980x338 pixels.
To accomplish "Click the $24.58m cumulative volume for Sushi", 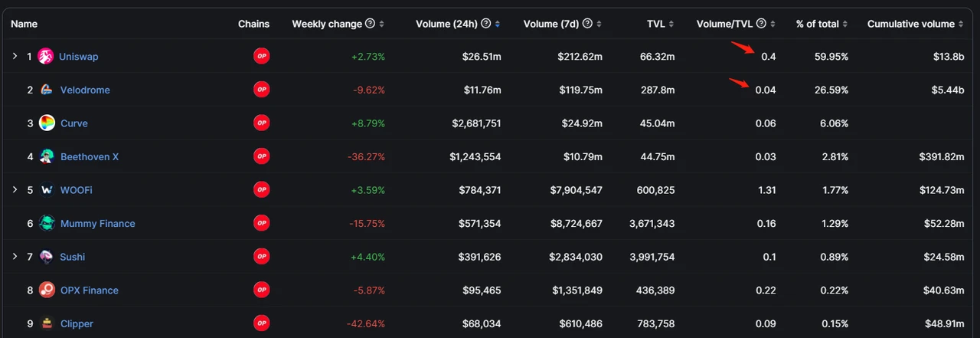I will 945,257.
